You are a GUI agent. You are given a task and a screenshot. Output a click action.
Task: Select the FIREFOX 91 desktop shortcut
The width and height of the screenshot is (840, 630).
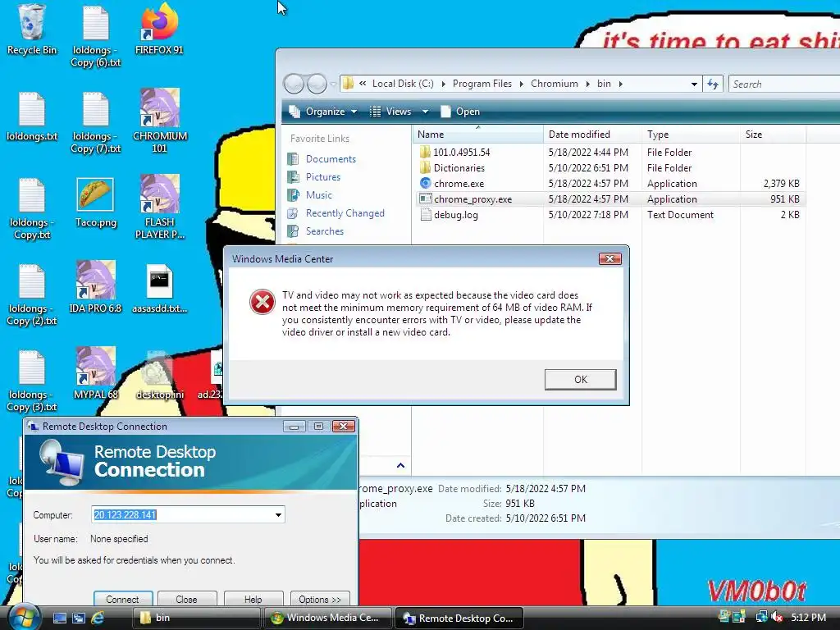coord(159,30)
